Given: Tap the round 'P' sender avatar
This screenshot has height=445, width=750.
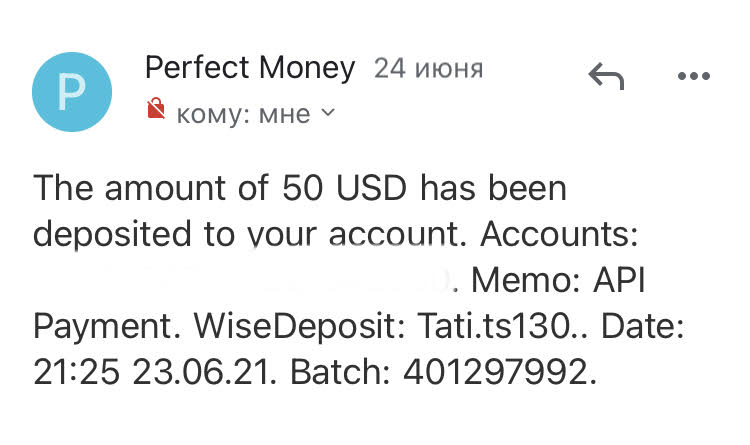Looking at the screenshot, I should pos(73,91).
